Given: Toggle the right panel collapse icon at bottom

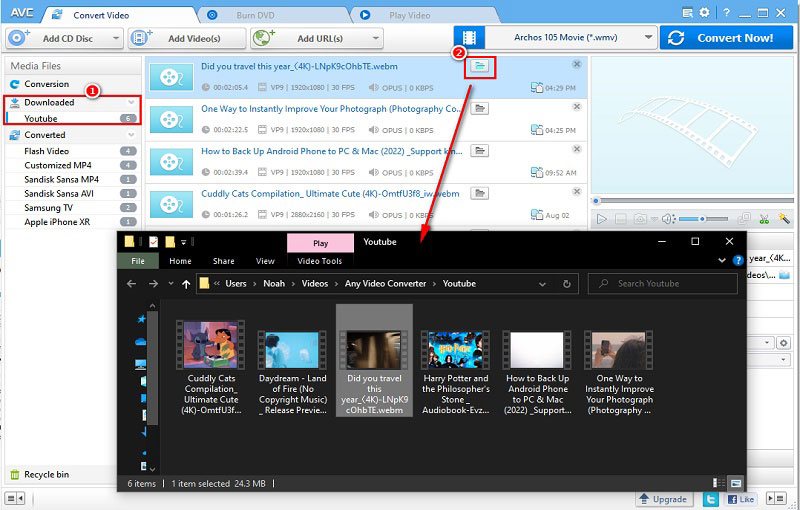Looking at the screenshot, I should (777, 498).
